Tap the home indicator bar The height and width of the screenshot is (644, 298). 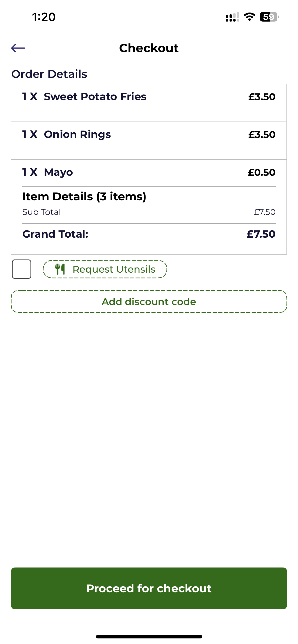149,637
